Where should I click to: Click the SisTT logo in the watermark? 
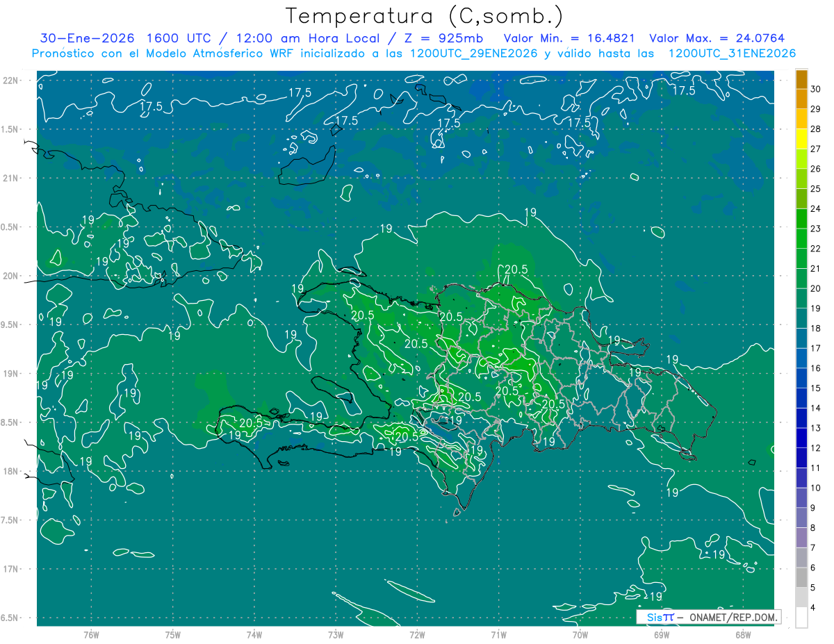(660, 617)
